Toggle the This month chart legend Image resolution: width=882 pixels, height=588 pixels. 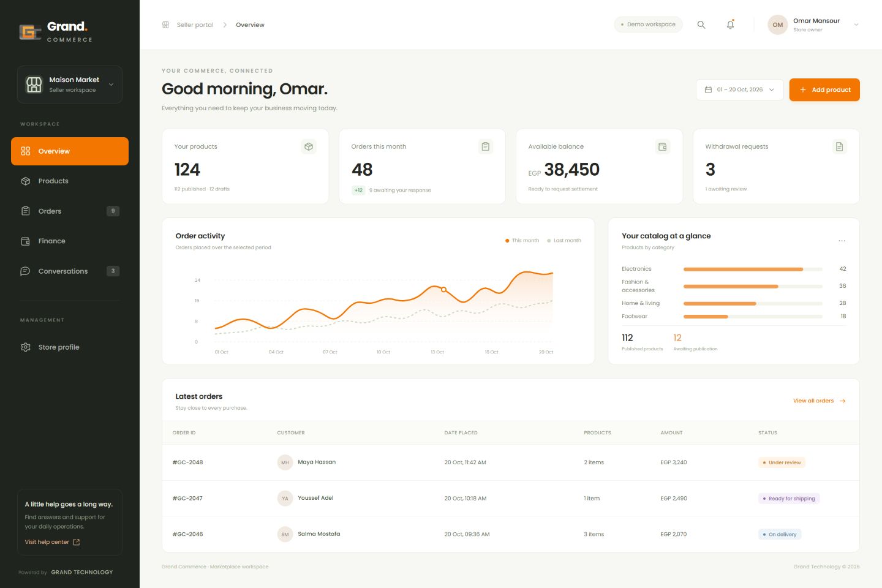pos(522,241)
